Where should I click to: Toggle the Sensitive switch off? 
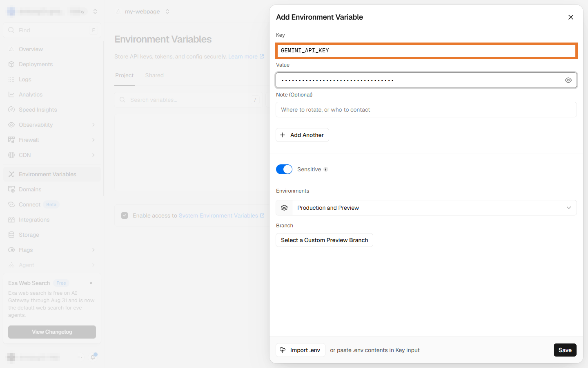point(284,169)
